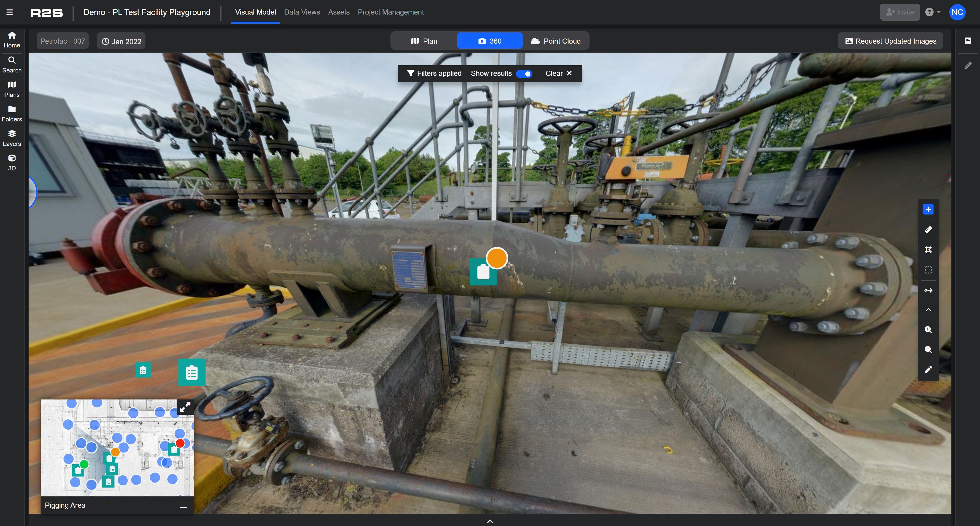980x526 pixels.
Task: Toggle the Show results switch
Action: coord(524,74)
